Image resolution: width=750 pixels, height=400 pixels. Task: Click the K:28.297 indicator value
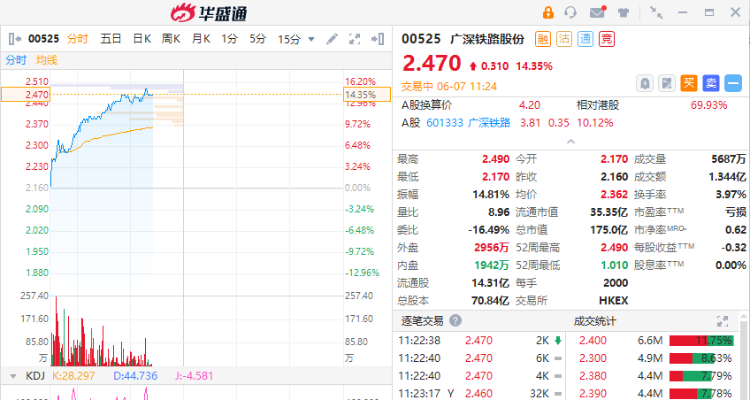coord(74,376)
